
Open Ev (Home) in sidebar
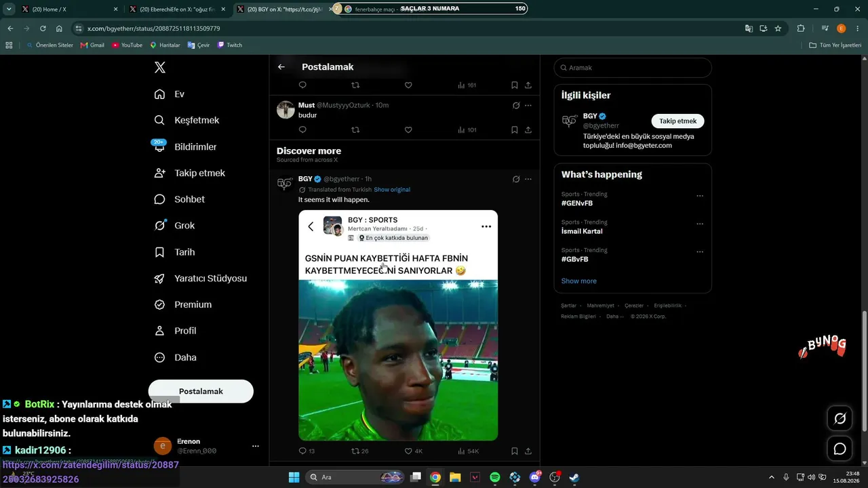point(170,94)
